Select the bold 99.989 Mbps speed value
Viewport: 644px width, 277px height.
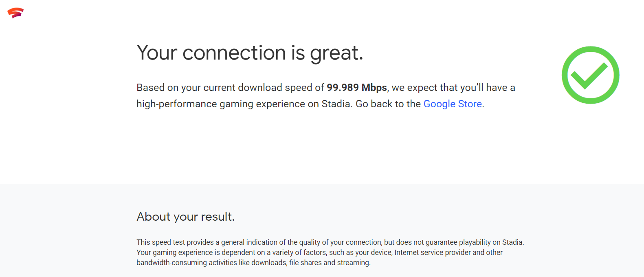[357, 88]
